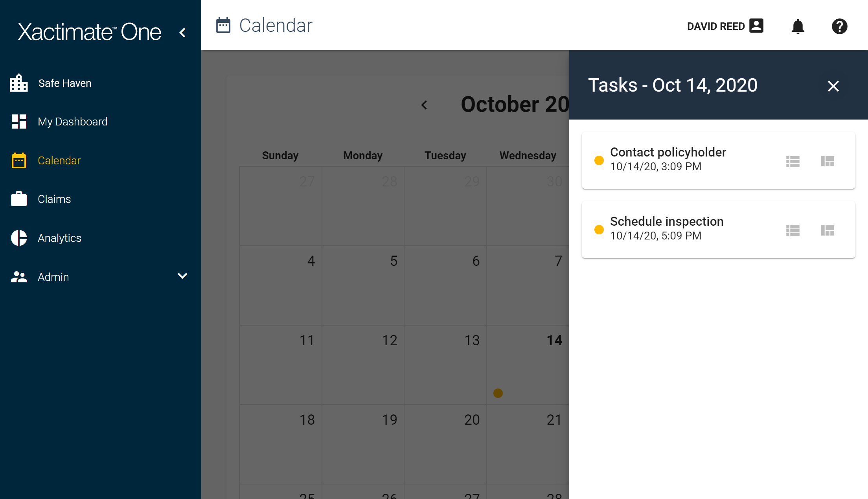Click the help question mark icon
Screen dimensions: 868x499
(x=840, y=27)
